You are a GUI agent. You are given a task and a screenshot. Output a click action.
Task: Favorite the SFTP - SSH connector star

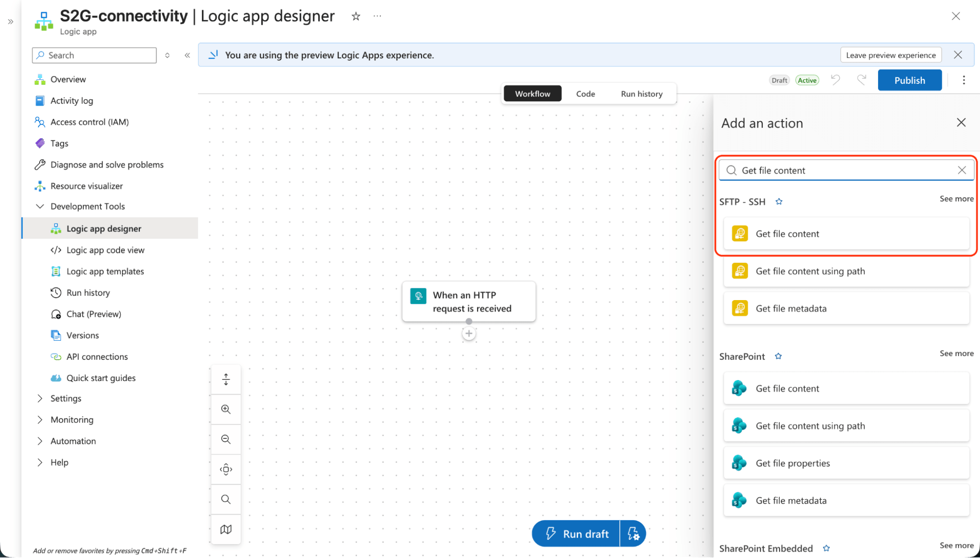pos(779,202)
